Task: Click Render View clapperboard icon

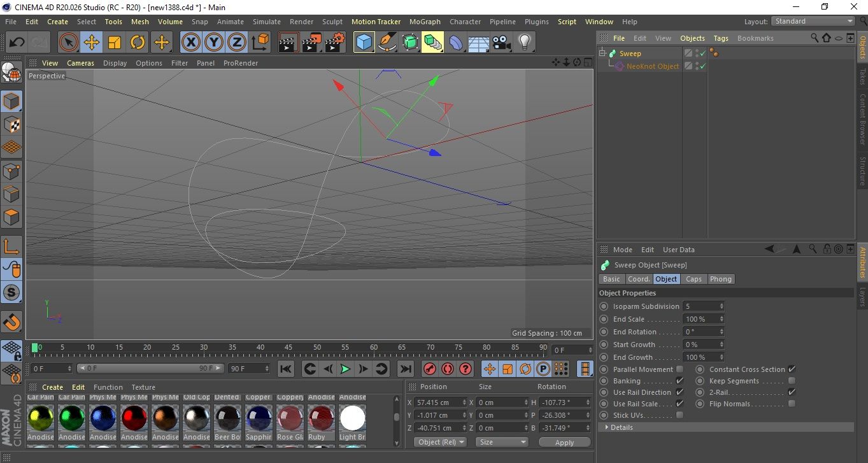Action: 288,43
